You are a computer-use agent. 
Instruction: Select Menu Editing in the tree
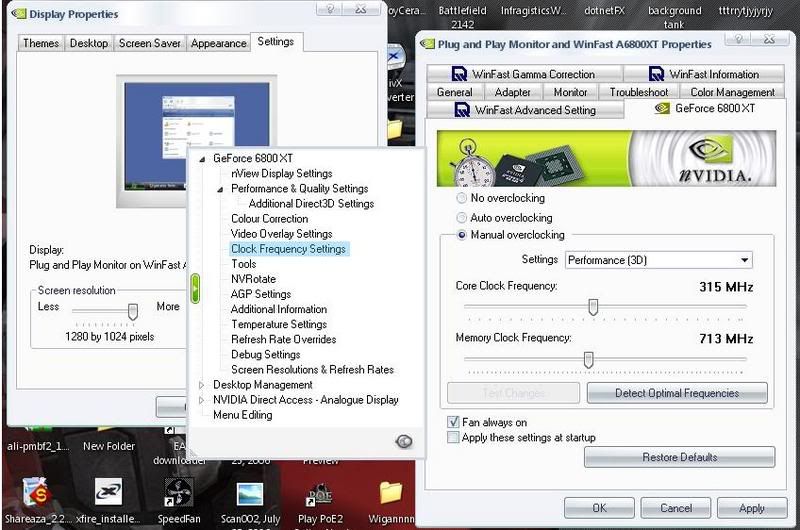click(242, 415)
